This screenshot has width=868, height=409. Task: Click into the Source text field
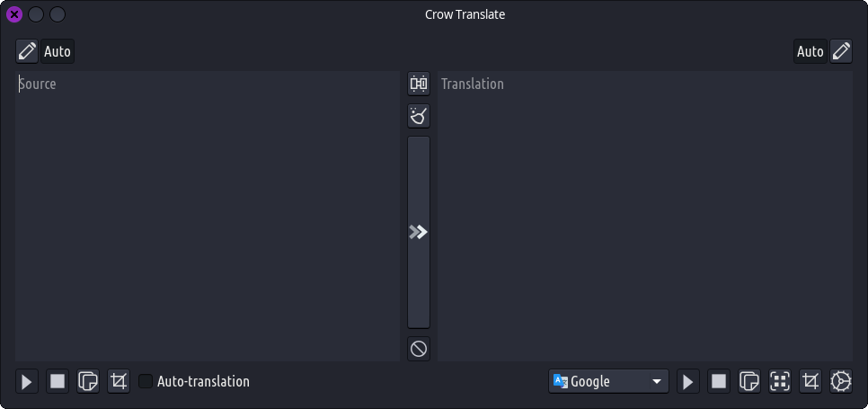click(207, 216)
